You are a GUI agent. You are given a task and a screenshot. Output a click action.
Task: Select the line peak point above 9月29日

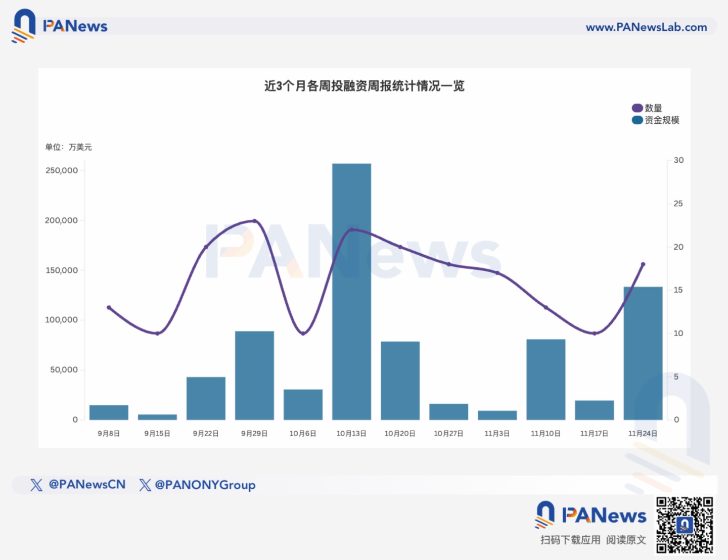pos(254,221)
